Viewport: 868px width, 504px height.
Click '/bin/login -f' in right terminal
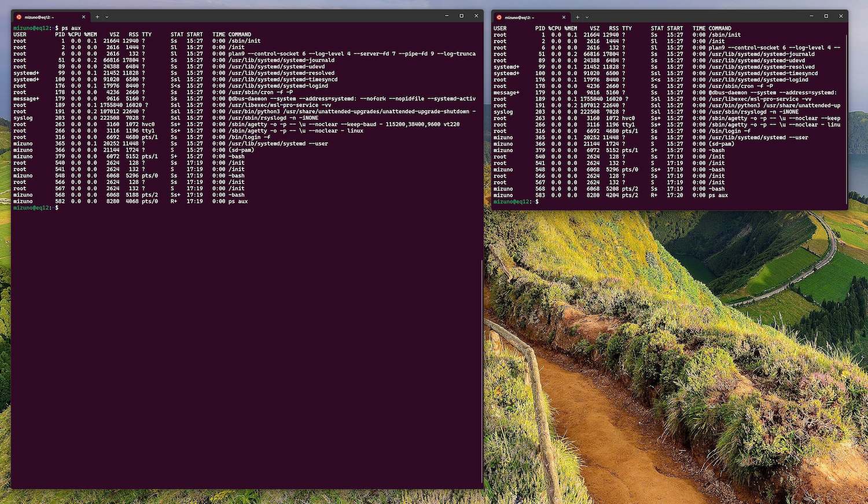[729, 131]
